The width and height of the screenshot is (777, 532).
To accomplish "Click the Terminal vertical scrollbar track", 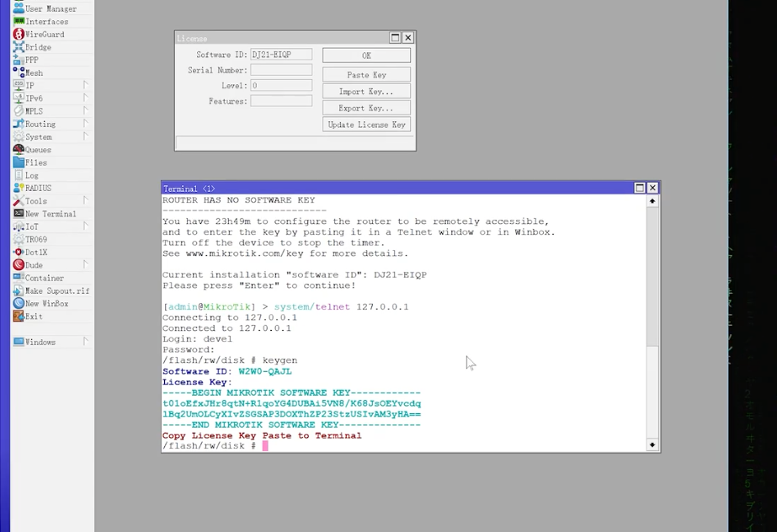I will 652,323.
